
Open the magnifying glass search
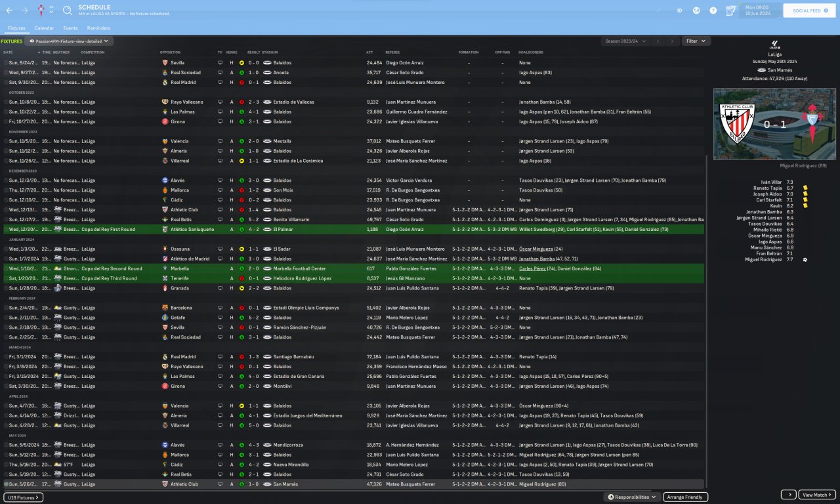[68, 10]
